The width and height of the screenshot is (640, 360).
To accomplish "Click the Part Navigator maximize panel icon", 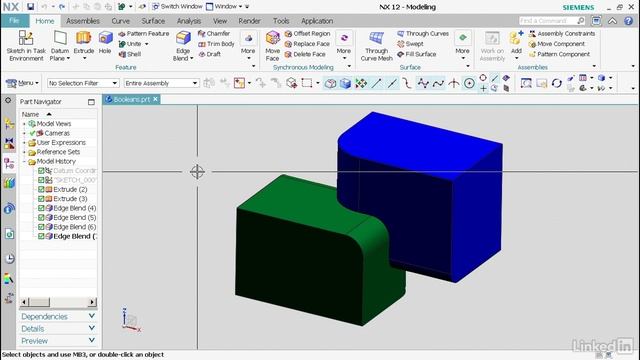I will point(91,102).
